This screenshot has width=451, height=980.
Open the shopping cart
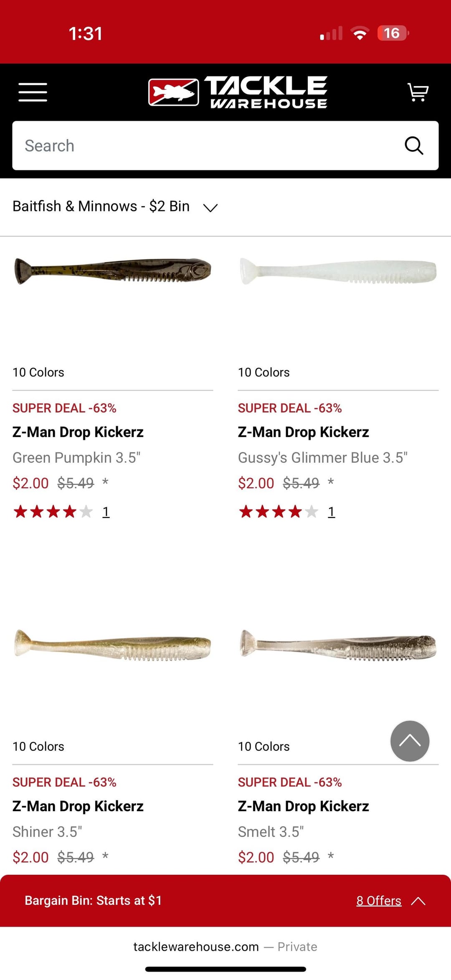(x=418, y=92)
